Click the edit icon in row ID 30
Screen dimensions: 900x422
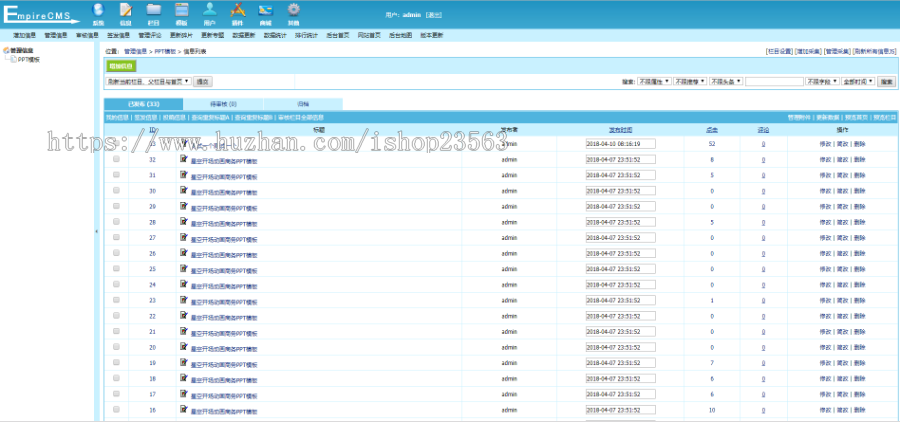coord(184,189)
